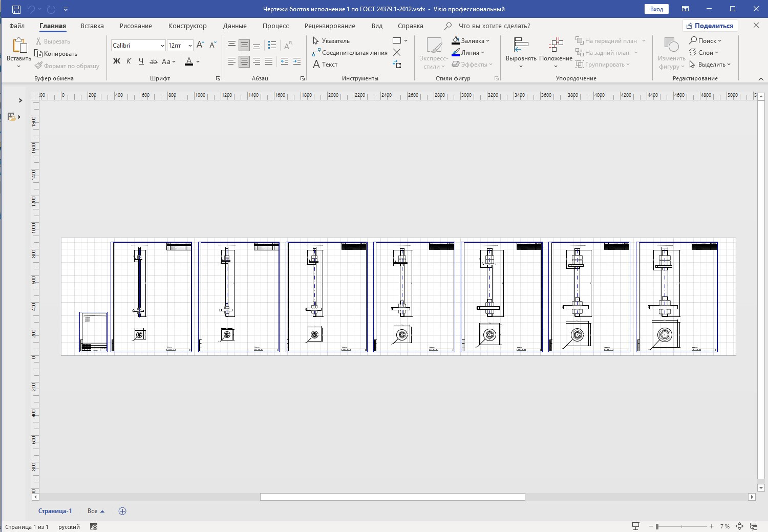Increase font size with the larger A icon
The height and width of the screenshot is (532, 768).
point(200,45)
